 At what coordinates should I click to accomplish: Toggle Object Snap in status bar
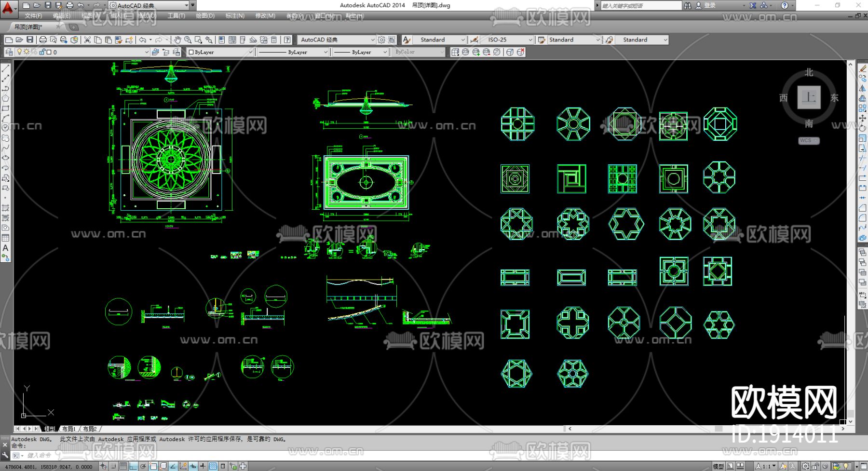(153, 466)
